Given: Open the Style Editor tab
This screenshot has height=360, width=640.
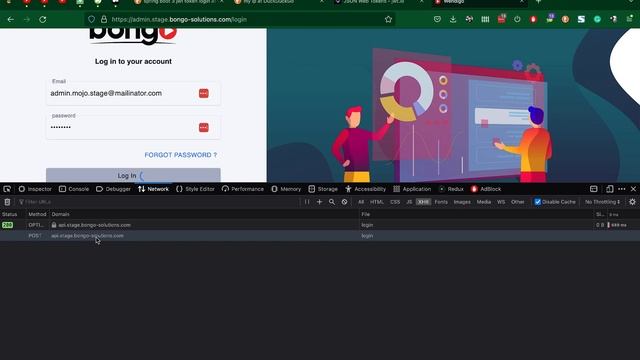Looking at the screenshot, I should point(195,189).
